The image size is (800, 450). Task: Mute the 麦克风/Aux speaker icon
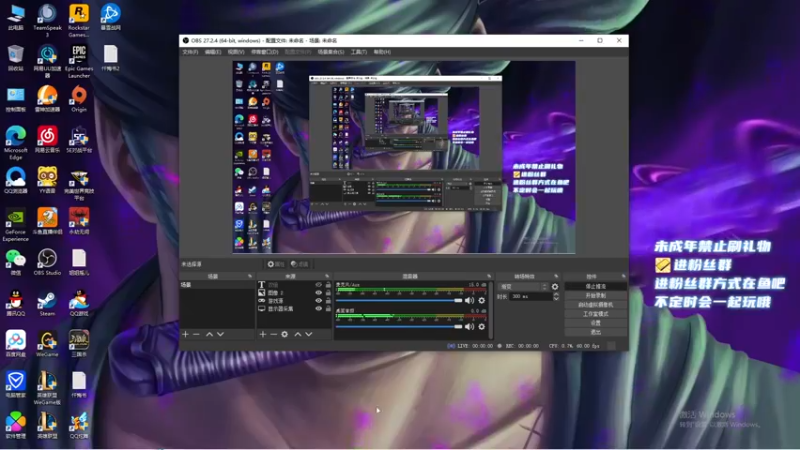[x=469, y=301]
